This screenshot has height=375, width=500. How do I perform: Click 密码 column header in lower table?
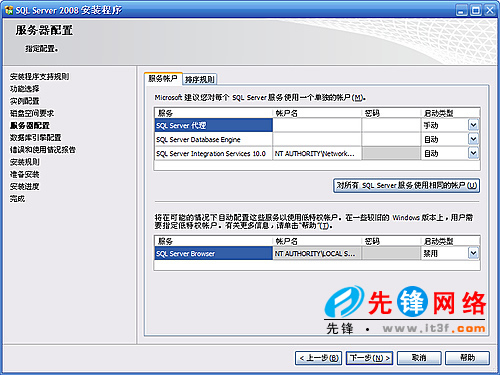(391, 241)
